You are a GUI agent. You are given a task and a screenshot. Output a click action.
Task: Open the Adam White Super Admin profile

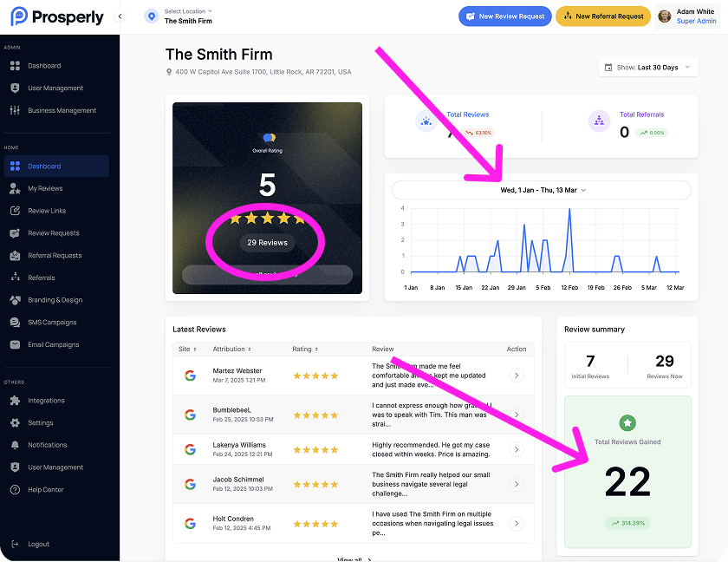click(x=686, y=16)
